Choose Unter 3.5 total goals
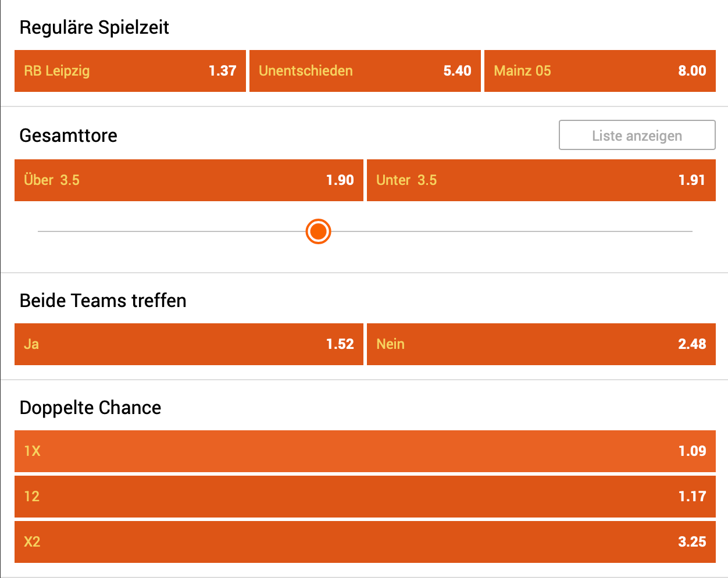Screen dimensions: 728x578 pos(541,180)
